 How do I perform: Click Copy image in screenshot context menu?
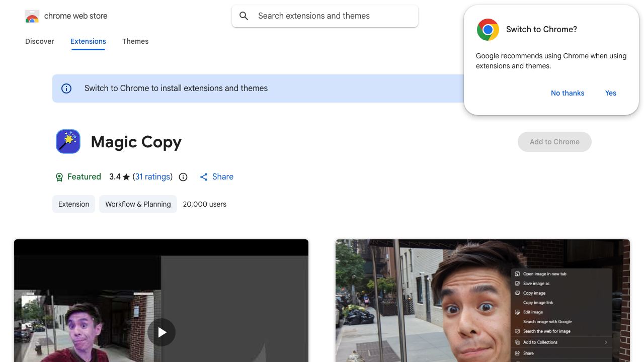coord(534,293)
